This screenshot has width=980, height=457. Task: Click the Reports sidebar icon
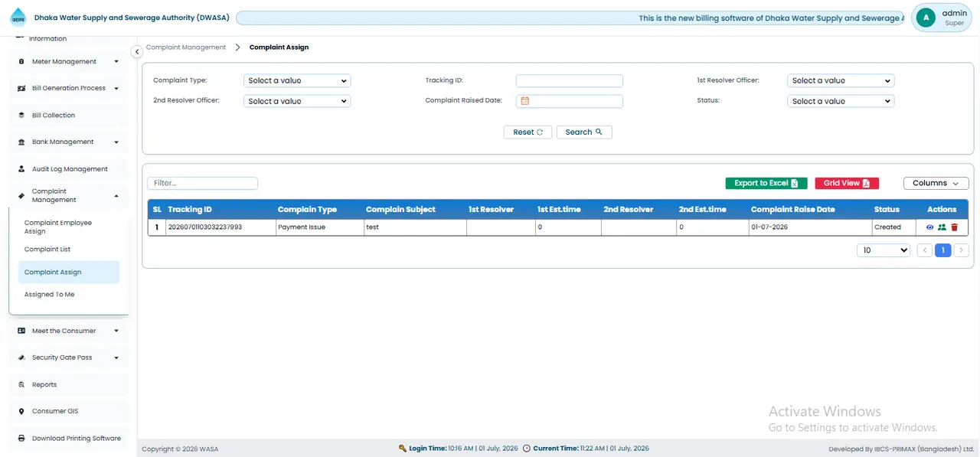(x=21, y=384)
